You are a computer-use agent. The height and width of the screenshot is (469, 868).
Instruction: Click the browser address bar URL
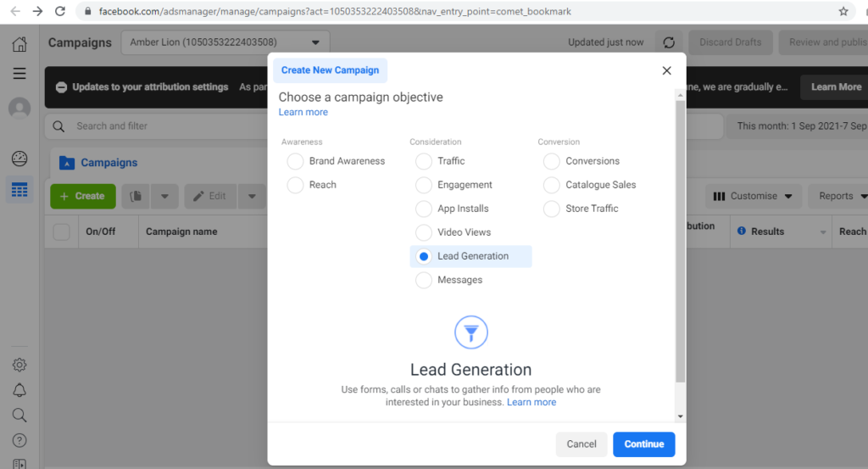(x=335, y=11)
